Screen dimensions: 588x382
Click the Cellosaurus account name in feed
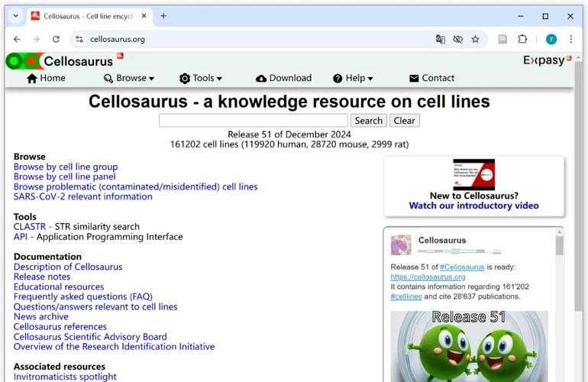[442, 240]
